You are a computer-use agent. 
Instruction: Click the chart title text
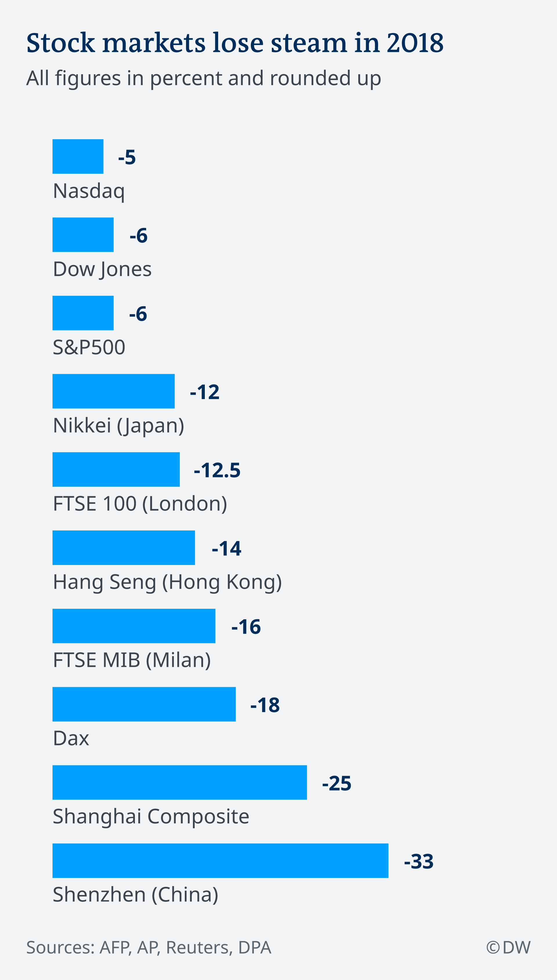pos(235,42)
